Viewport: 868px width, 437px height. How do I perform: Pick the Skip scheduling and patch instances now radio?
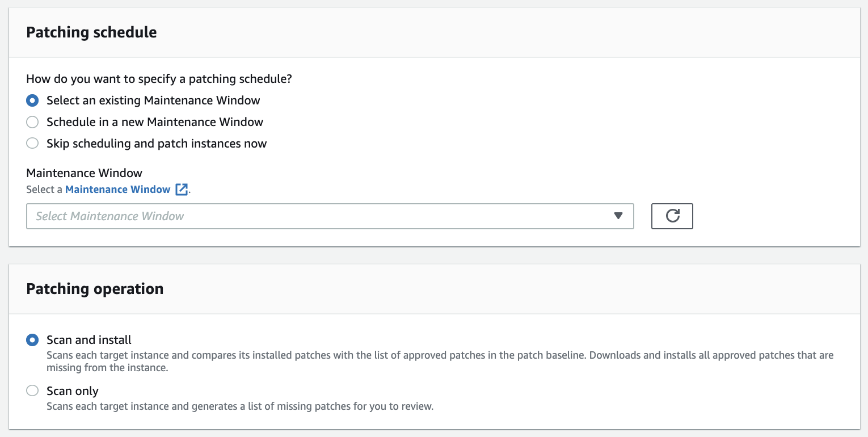click(x=33, y=144)
